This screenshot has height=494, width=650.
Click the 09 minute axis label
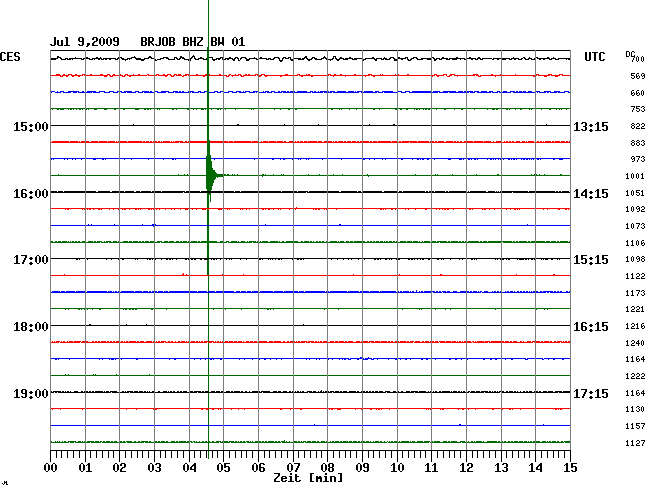(362, 467)
